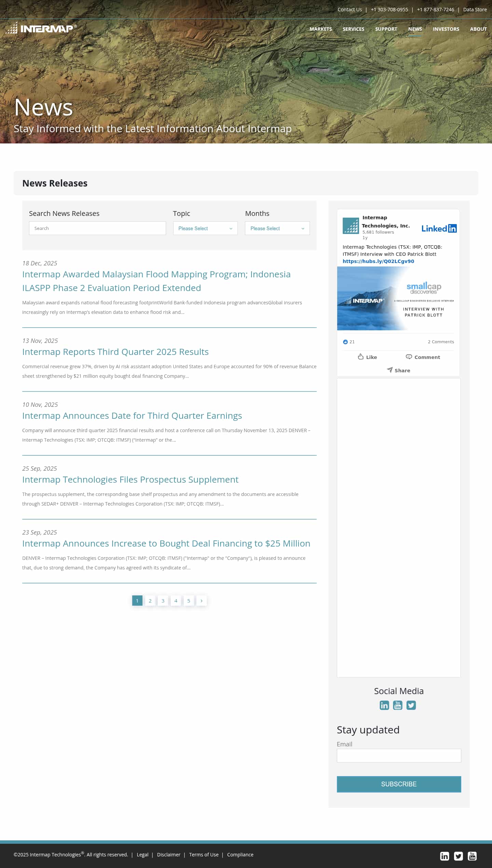Go to page 3 of news
Image resolution: width=492 pixels, height=868 pixels.
(x=163, y=601)
